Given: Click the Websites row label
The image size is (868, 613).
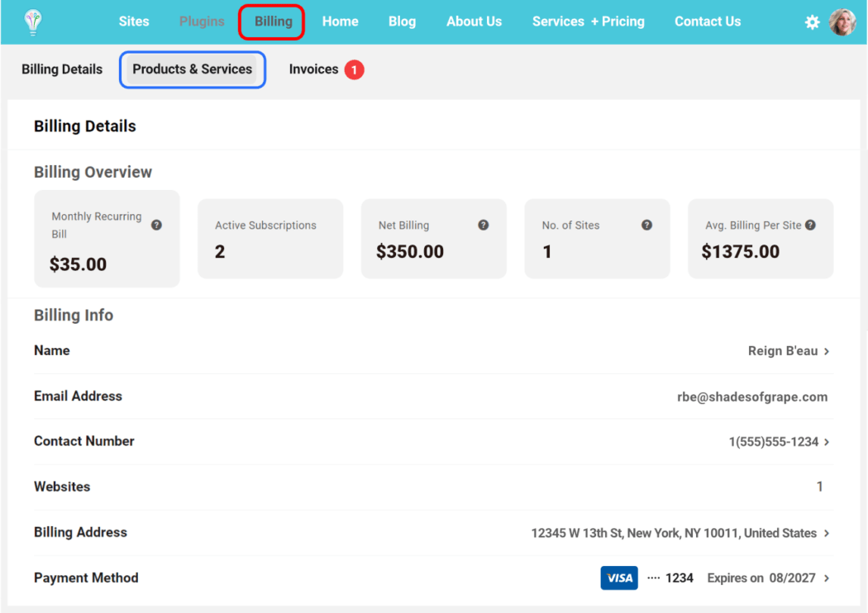Looking at the screenshot, I should pyautogui.click(x=62, y=487).
